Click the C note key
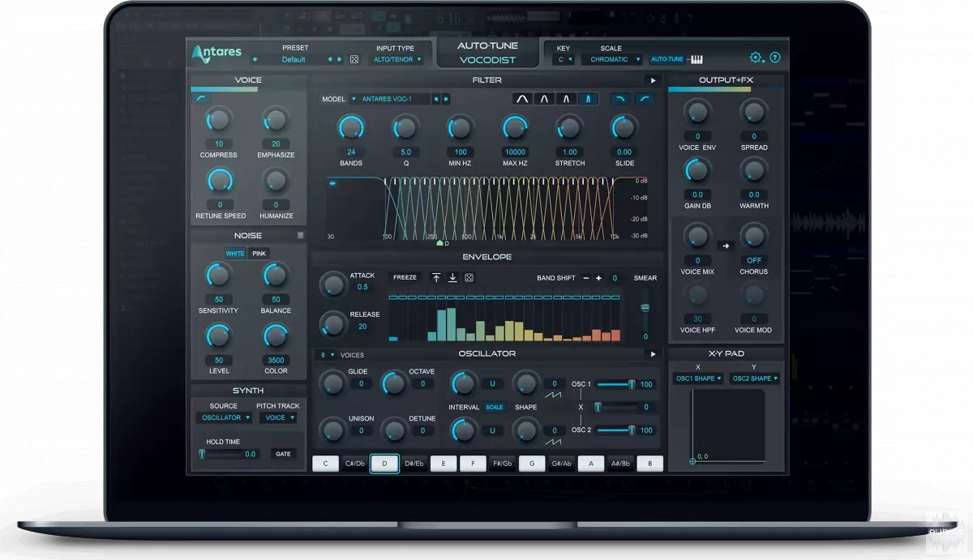Image resolution: width=973 pixels, height=560 pixels. coord(326,464)
